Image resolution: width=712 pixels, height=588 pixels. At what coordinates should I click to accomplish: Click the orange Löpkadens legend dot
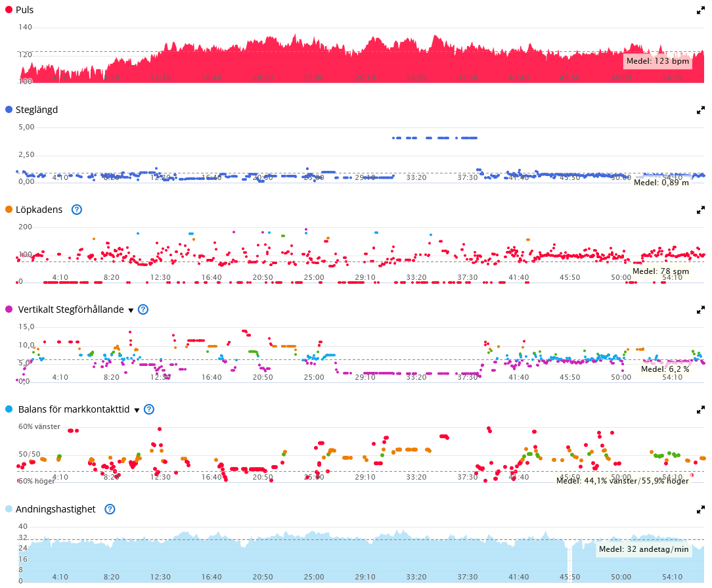(x=9, y=210)
